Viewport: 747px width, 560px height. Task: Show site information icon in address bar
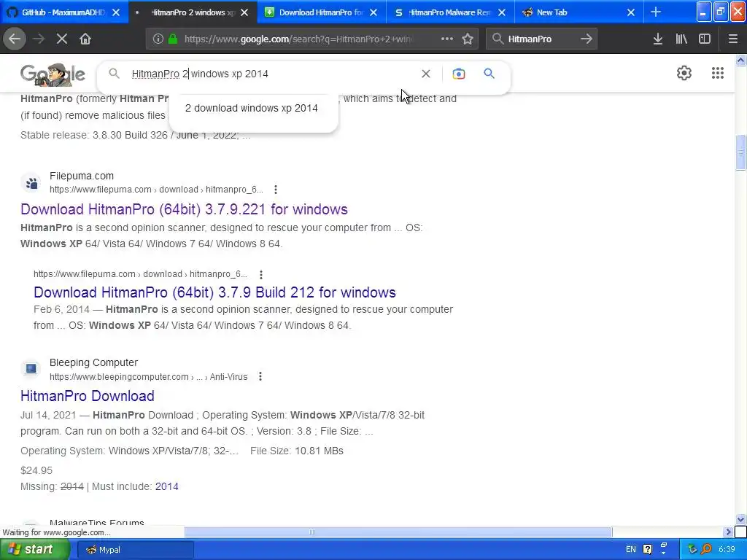tap(158, 39)
